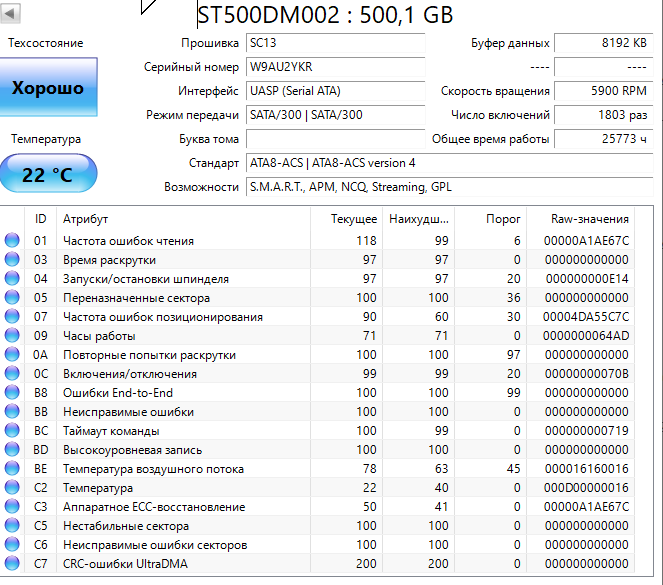Sort by Raw-значения column header
663x585 pixels.
[x=581, y=219]
